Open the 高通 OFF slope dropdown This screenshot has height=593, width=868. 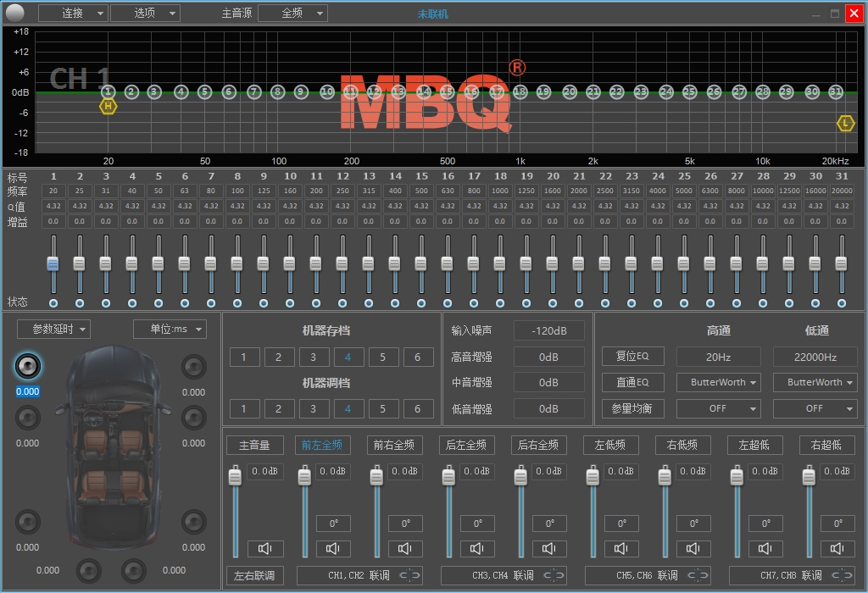pyautogui.click(x=719, y=409)
